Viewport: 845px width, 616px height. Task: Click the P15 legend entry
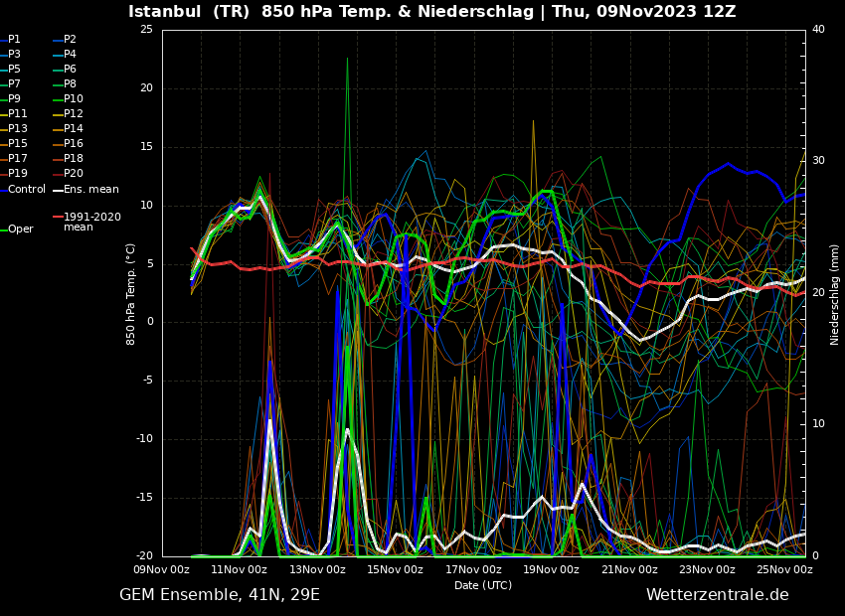(x=14, y=144)
